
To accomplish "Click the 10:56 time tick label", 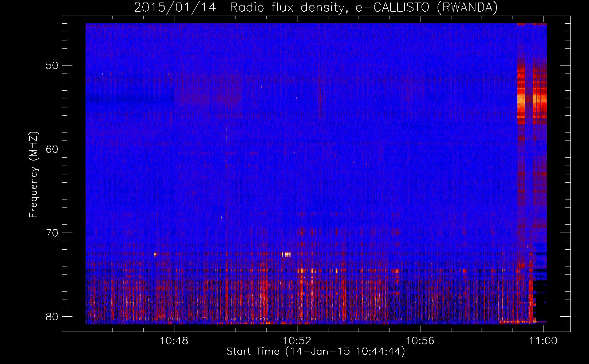I will [420, 341].
